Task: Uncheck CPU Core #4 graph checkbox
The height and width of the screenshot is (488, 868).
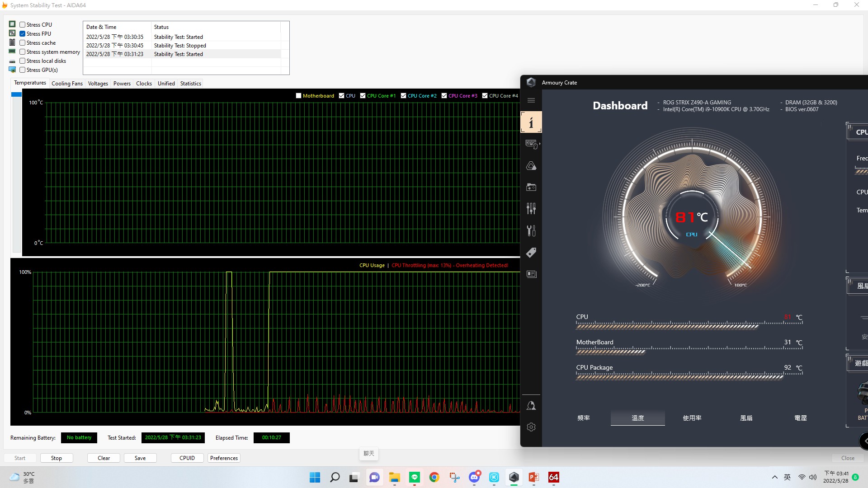Action: click(485, 96)
